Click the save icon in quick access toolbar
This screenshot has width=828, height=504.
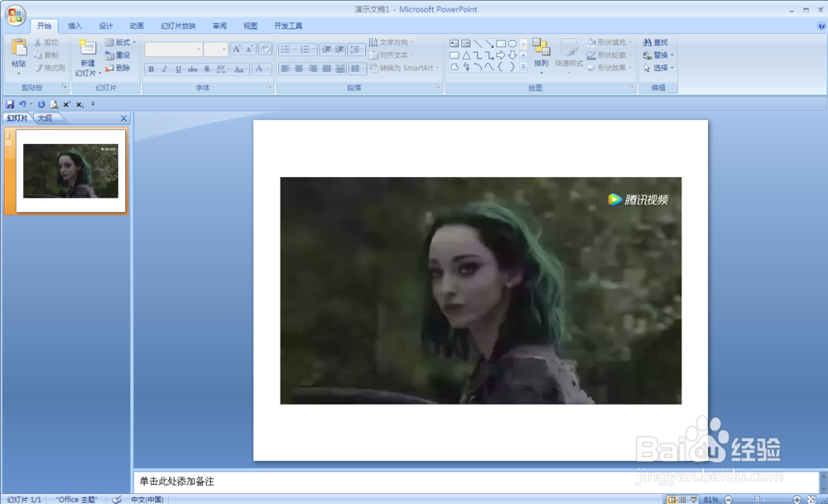click(10, 104)
